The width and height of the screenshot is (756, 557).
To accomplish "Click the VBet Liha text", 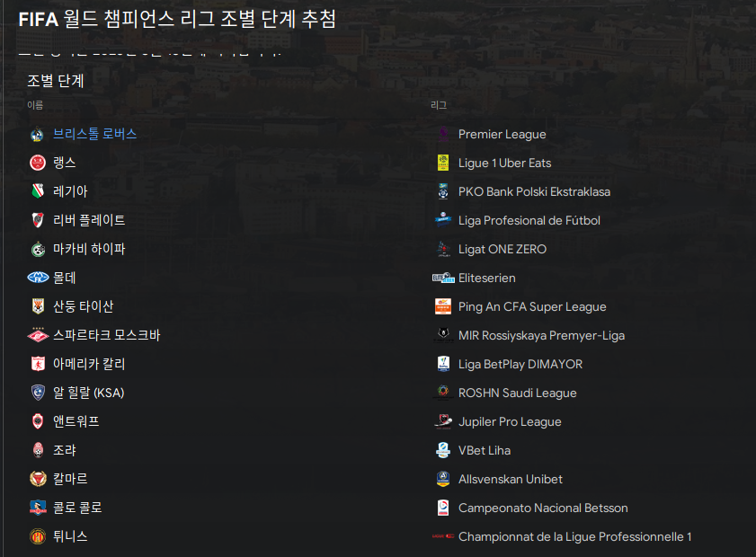I will [x=485, y=450].
